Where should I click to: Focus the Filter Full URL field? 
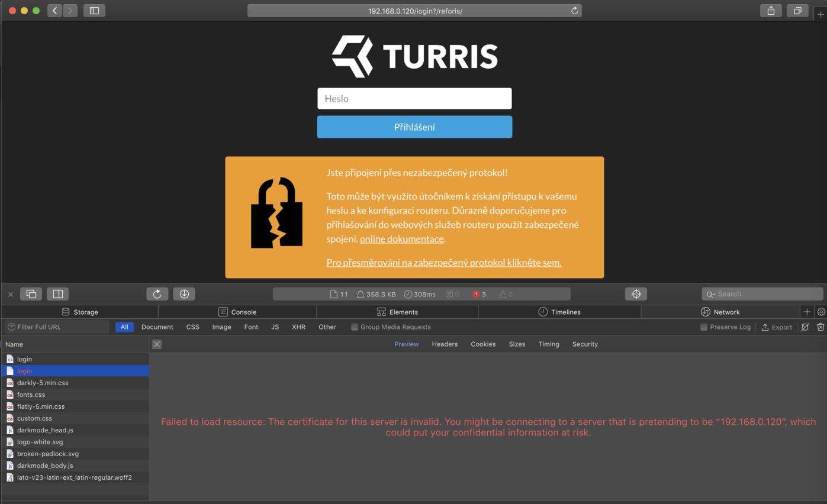(57, 327)
